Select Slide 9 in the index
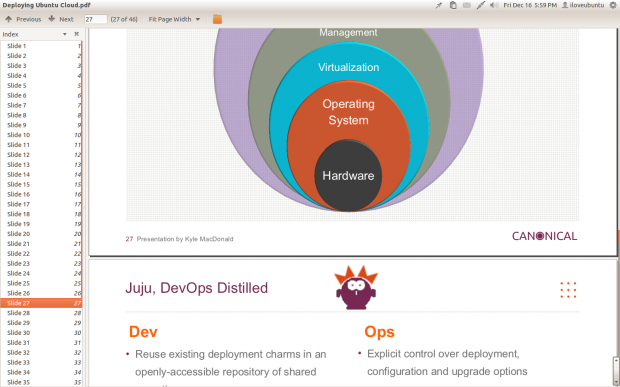Image resolution: width=620 pixels, height=387 pixels. pos(41,125)
